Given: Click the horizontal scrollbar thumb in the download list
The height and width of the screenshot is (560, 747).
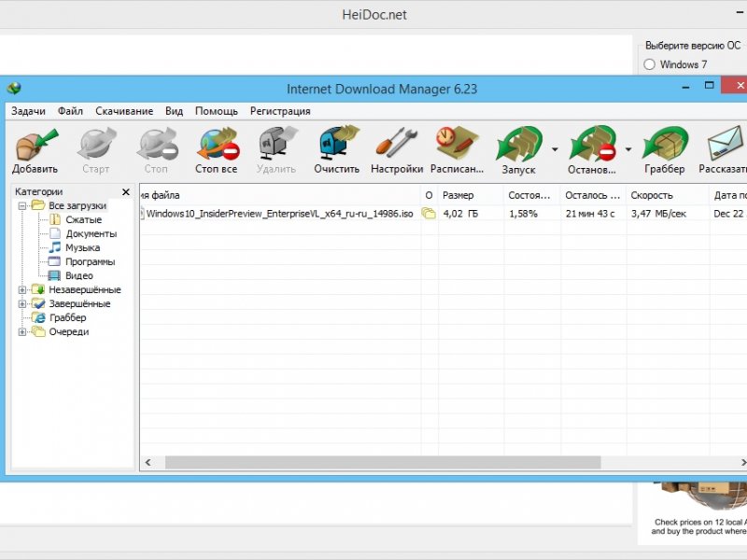Looking at the screenshot, I should (x=383, y=462).
